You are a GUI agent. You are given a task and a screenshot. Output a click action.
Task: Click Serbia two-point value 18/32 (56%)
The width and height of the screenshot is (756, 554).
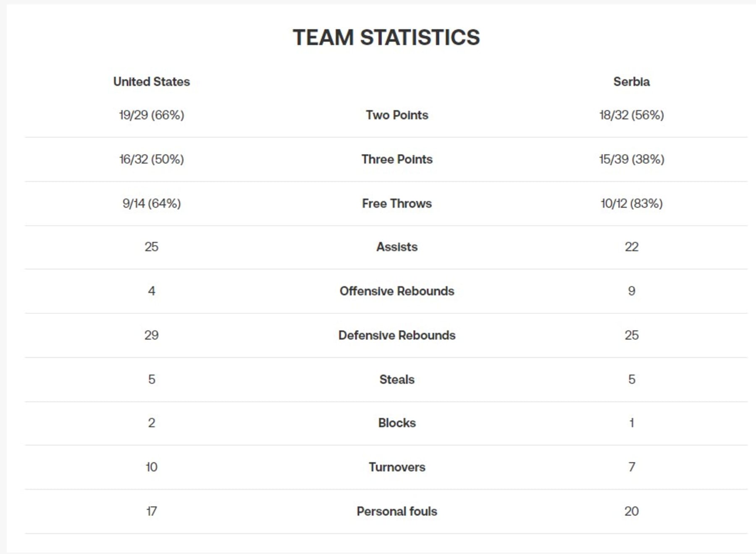click(631, 115)
